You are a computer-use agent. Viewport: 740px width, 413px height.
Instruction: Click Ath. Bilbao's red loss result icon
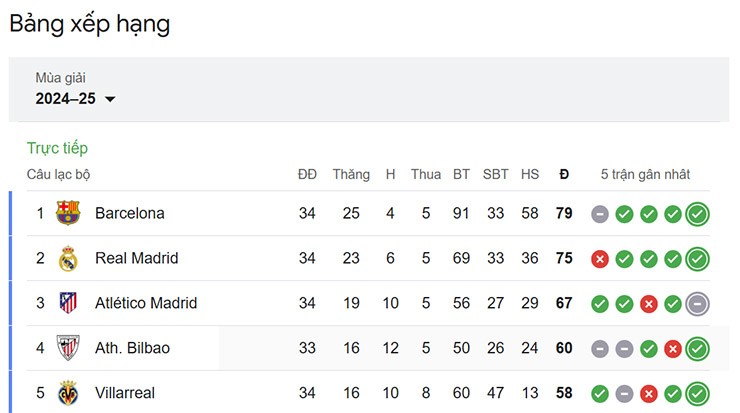tap(673, 349)
